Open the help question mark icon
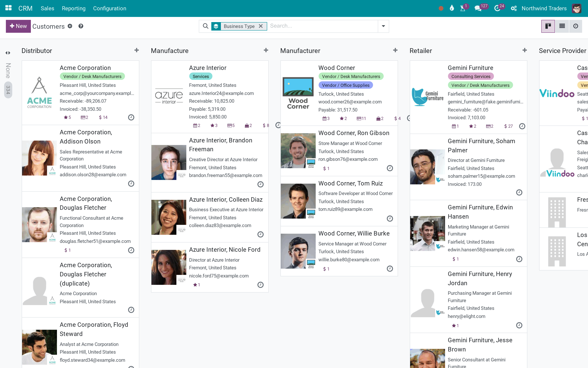The height and width of the screenshot is (368, 588). click(81, 26)
